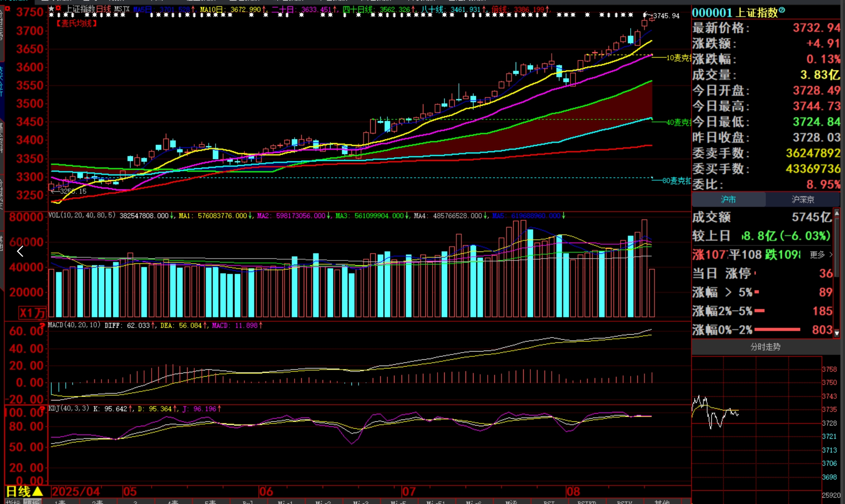Click the 3256.15 low price marker
Viewport: 845px width, 504px height.
click(73, 191)
